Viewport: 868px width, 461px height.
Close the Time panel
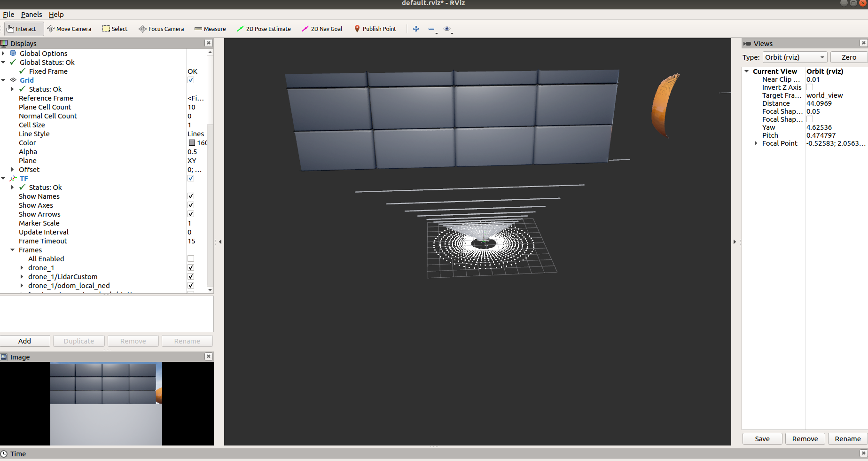coord(863,453)
